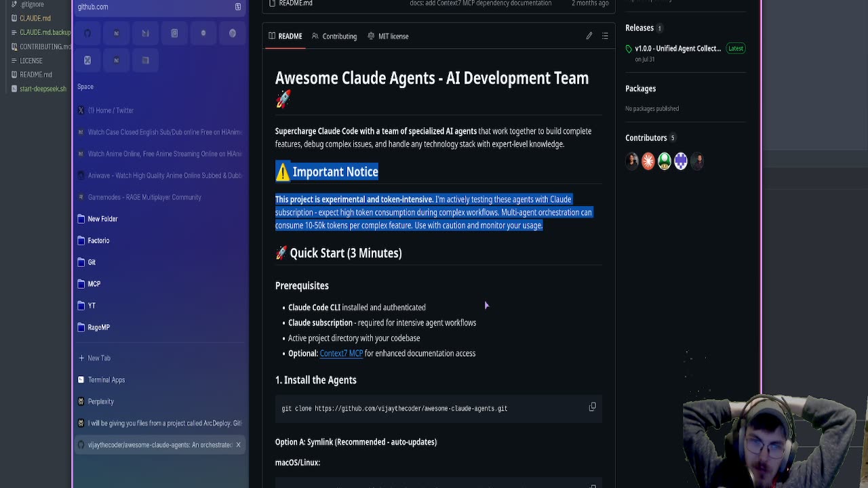Screen dimensions: 868x488
Task: Open .gitignore in the editor file tree
Action: (32, 5)
